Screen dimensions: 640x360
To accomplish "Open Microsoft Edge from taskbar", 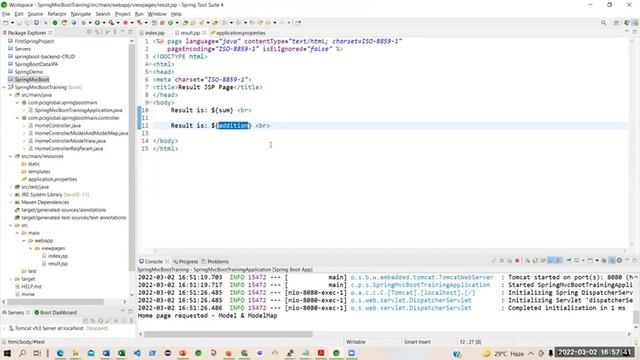I will [60, 353].
